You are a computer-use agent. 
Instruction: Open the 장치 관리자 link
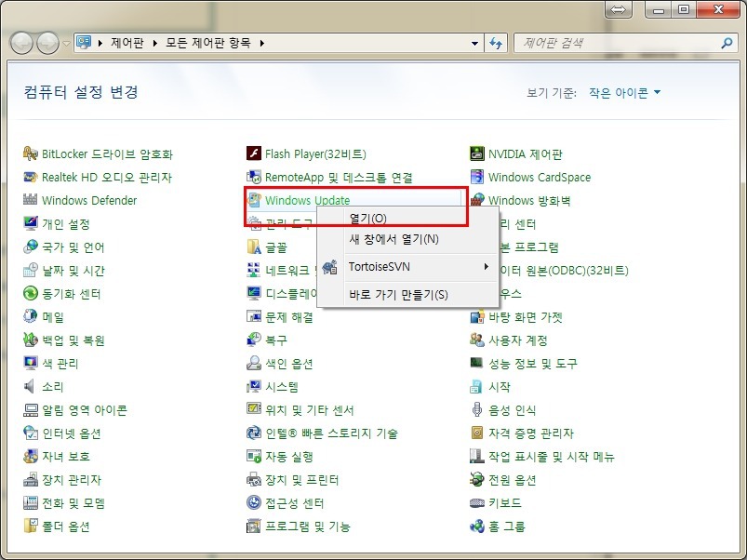72,479
